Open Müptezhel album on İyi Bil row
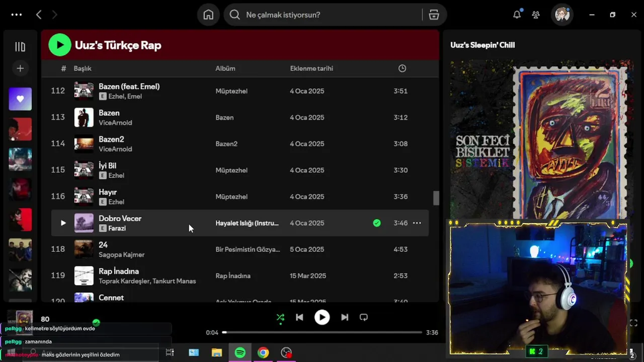This screenshot has width=644, height=362. pyautogui.click(x=231, y=170)
